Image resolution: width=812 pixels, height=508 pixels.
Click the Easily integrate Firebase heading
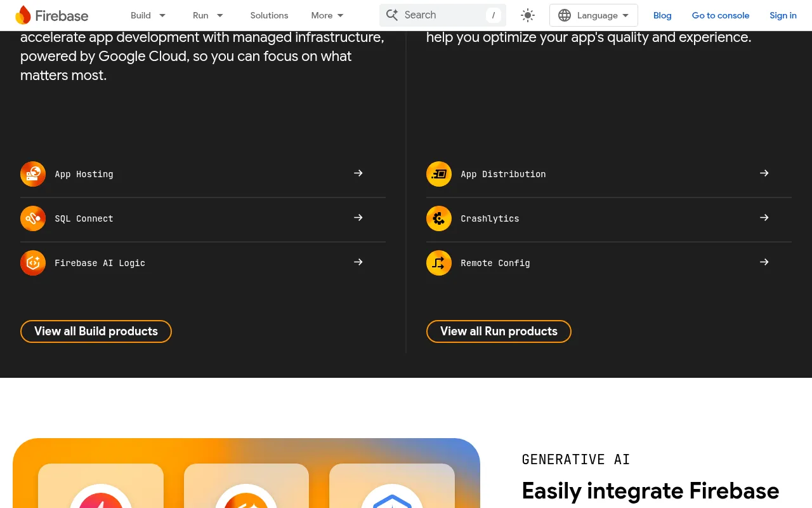tap(650, 491)
